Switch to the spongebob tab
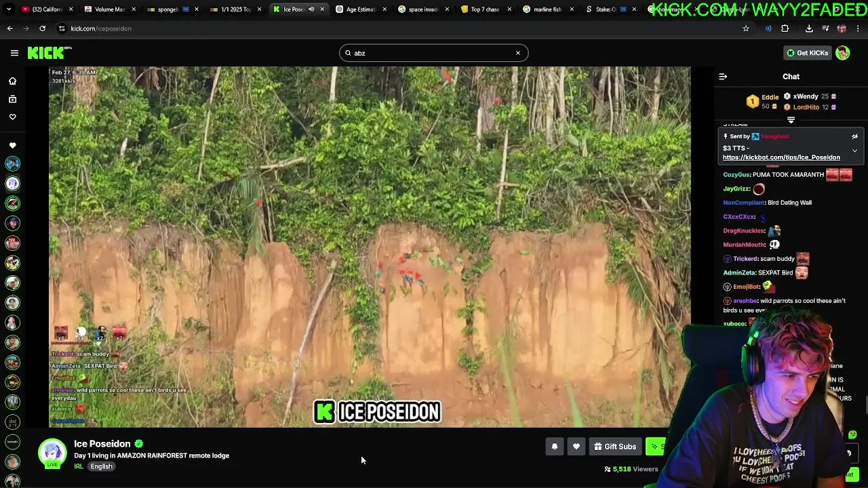868x488 pixels. click(x=171, y=9)
